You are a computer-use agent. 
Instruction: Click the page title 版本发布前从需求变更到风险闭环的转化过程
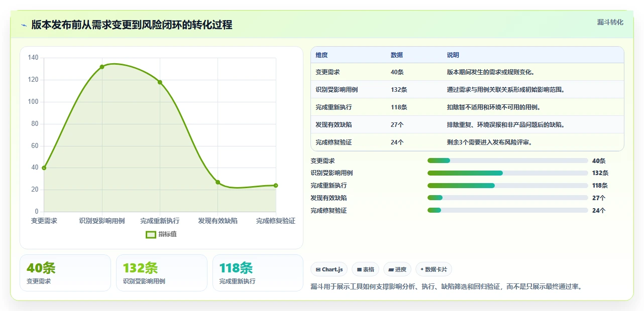click(x=132, y=25)
